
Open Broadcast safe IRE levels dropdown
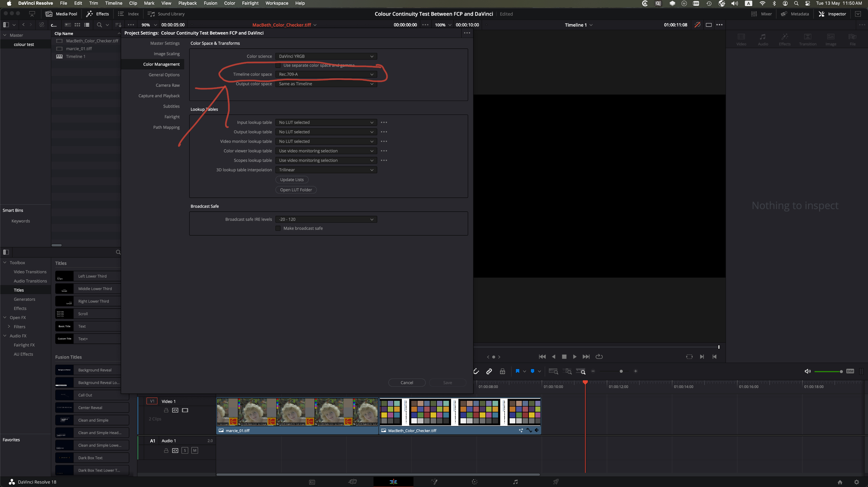(326, 219)
